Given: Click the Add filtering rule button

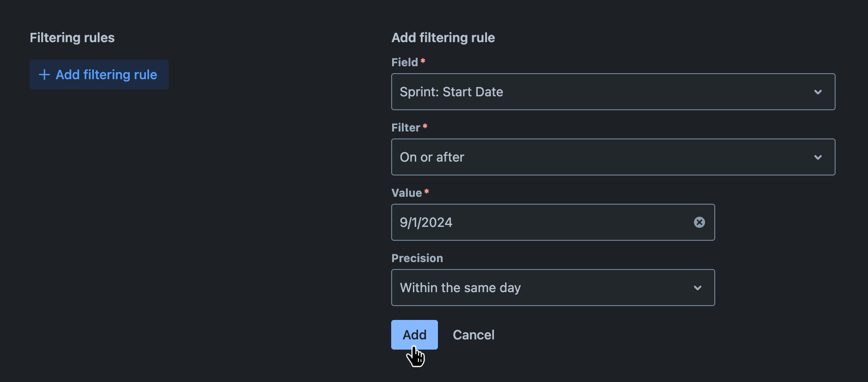Looking at the screenshot, I should 99,75.
